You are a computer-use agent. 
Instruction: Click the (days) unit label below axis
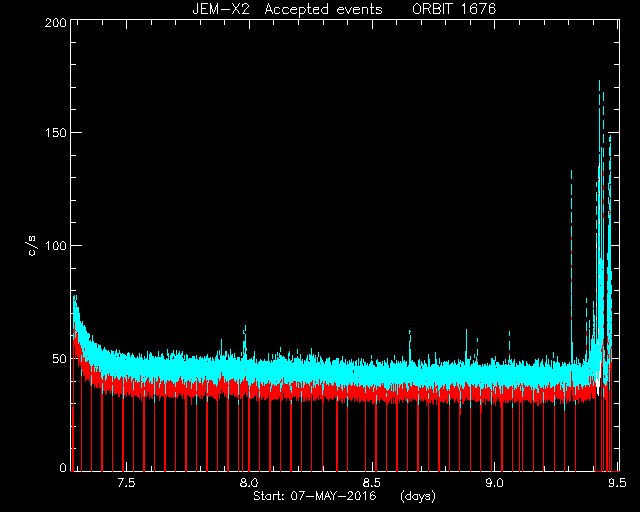coord(418,496)
